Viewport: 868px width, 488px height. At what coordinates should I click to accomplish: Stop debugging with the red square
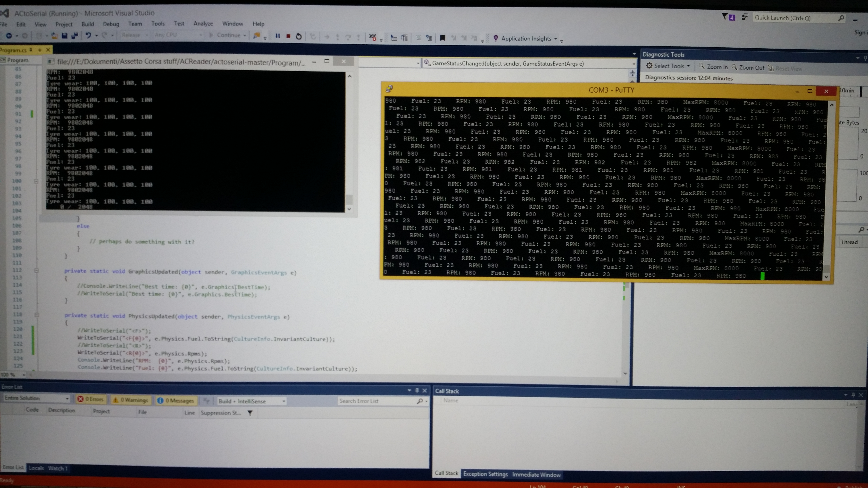point(288,36)
